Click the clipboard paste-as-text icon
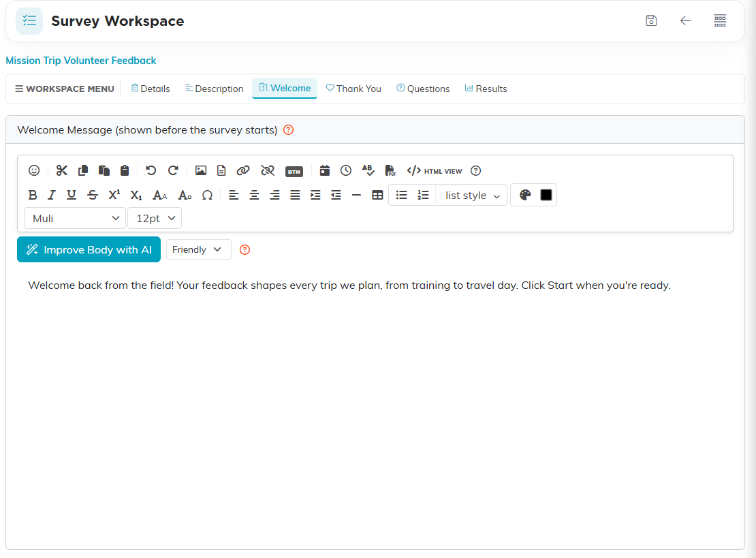This screenshot has width=756, height=558. 125,170
